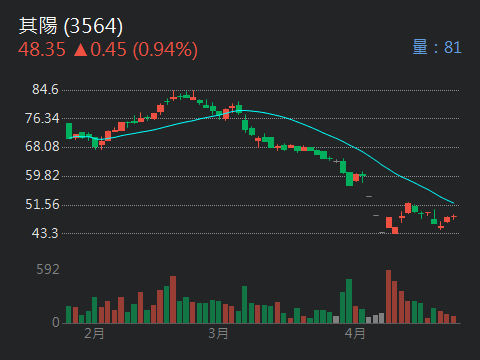480x360 pixels.
Task: Click the 51.56 price axis label
Action: click(x=42, y=204)
